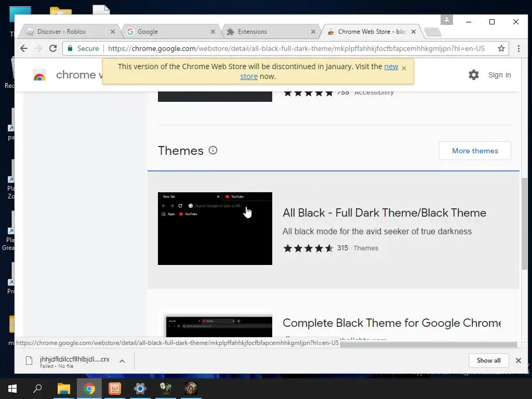The image size is (532, 399).
Task: Open a new tab with the new-tab button
Action: tap(433, 32)
